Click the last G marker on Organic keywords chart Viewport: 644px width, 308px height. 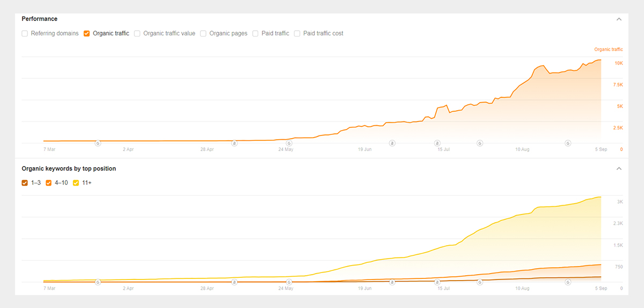[x=568, y=282]
